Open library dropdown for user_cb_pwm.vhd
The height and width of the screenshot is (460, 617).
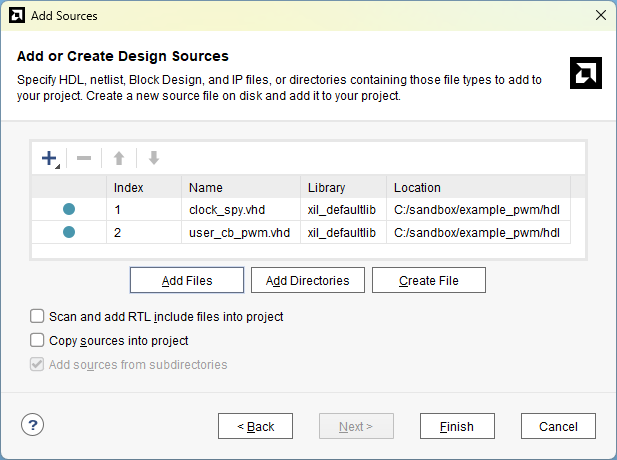click(342, 232)
